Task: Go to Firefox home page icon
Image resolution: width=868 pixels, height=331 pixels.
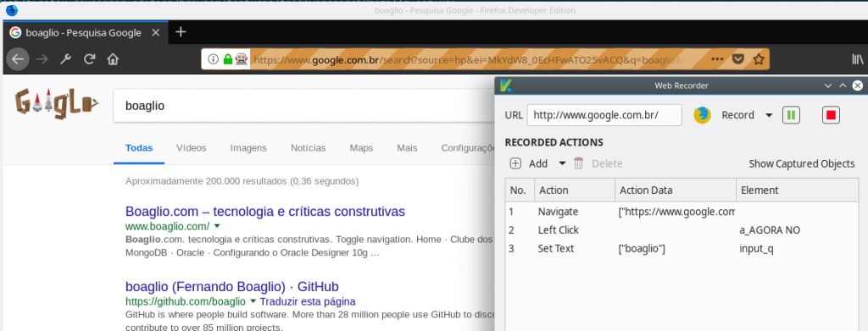Action: click(113, 59)
